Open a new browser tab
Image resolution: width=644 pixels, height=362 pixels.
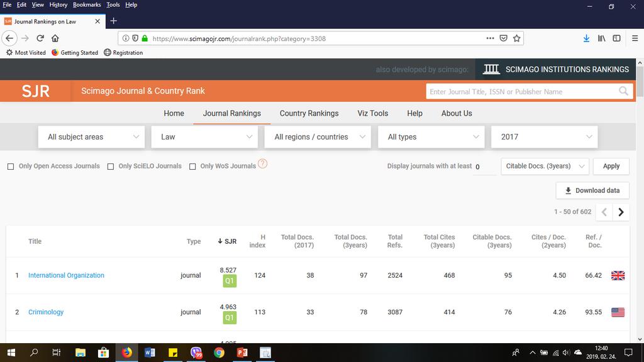coord(114,21)
